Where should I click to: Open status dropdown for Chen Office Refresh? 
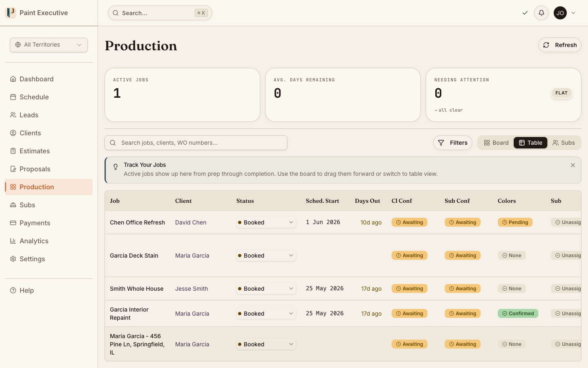point(266,222)
